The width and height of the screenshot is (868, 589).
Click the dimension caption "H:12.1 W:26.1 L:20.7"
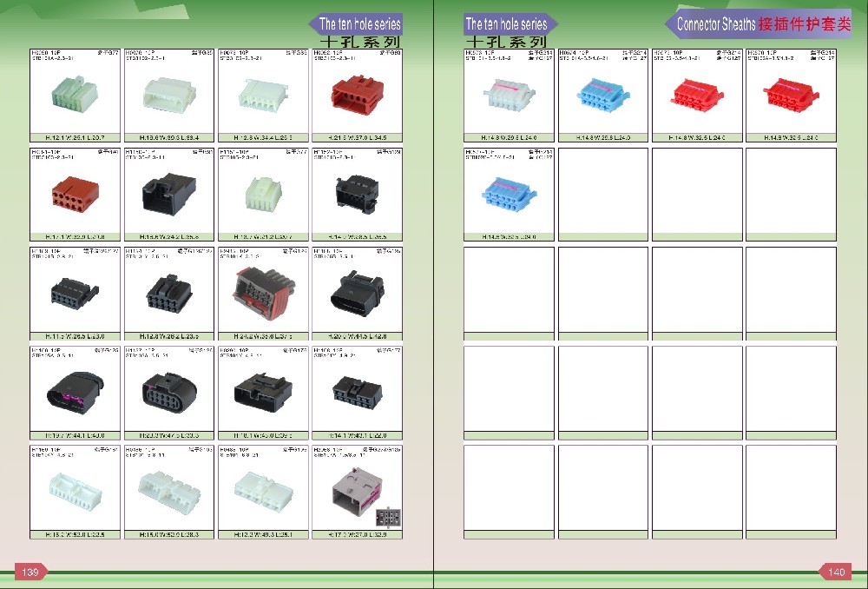click(75, 137)
